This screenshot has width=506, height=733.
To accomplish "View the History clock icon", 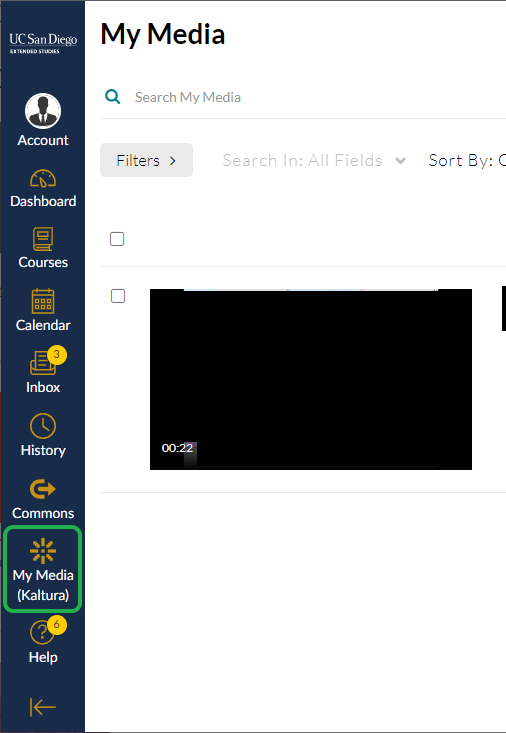I will (x=43, y=425).
